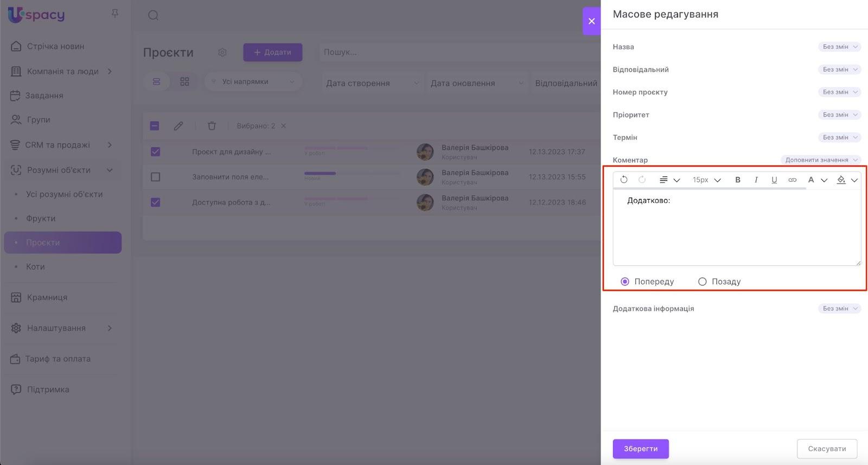
Task: Click into the comment text area
Action: point(737,227)
